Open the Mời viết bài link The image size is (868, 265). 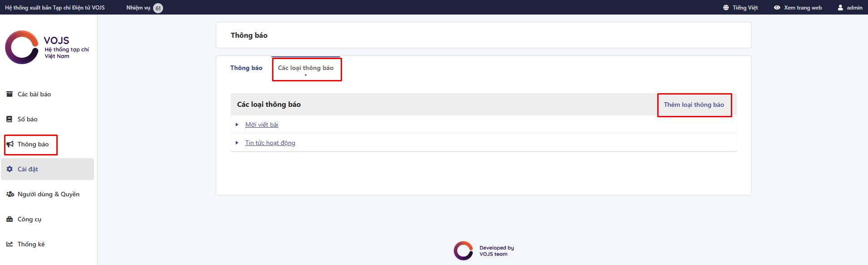[x=262, y=125]
